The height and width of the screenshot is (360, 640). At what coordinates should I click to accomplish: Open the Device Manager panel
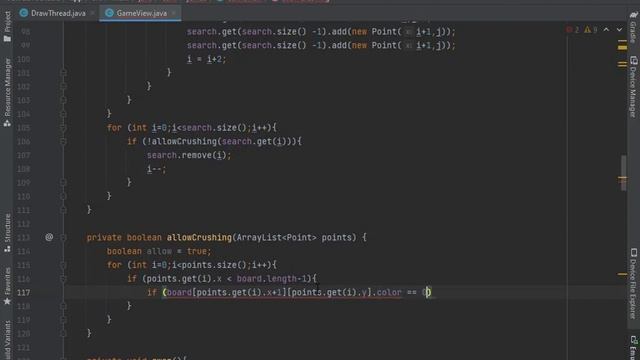[x=633, y=87]
